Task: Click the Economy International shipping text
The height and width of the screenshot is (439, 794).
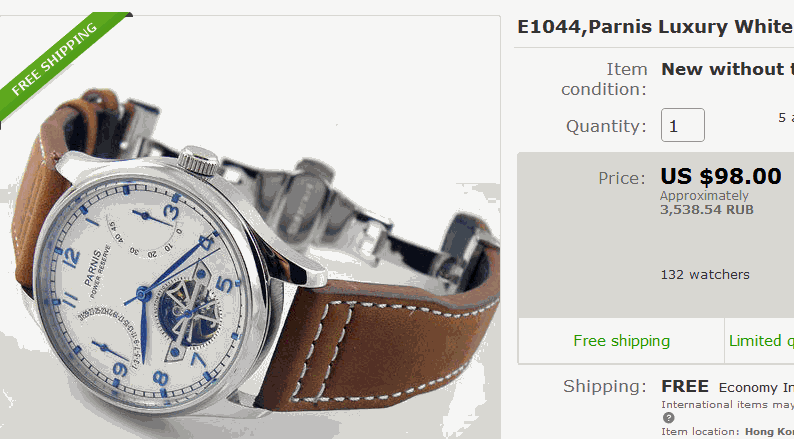Action: coord(756,388)
